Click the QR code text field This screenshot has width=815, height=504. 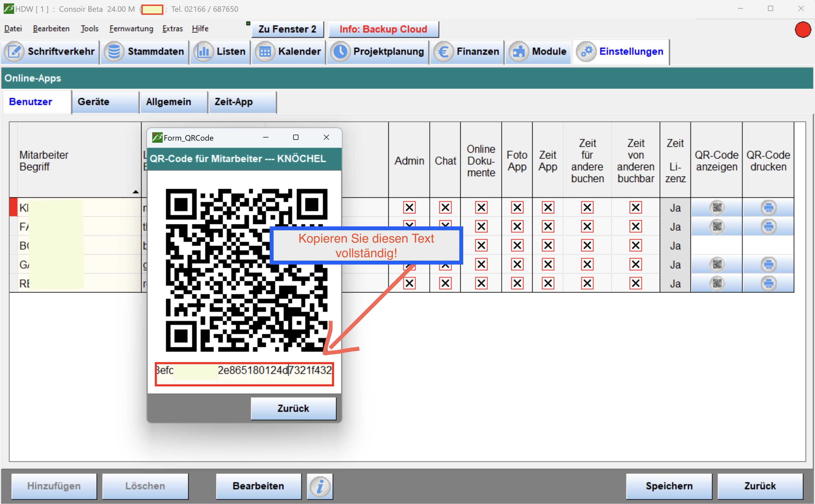coord(244,374)
